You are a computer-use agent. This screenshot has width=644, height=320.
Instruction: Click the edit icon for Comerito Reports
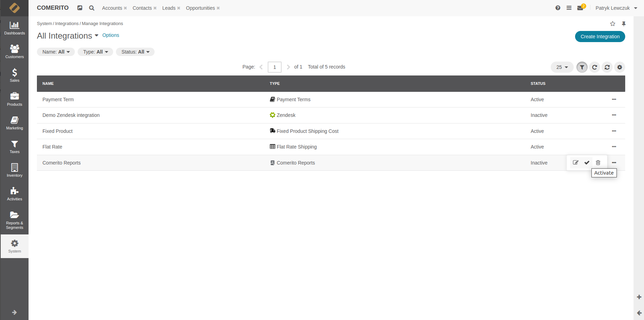575,162
